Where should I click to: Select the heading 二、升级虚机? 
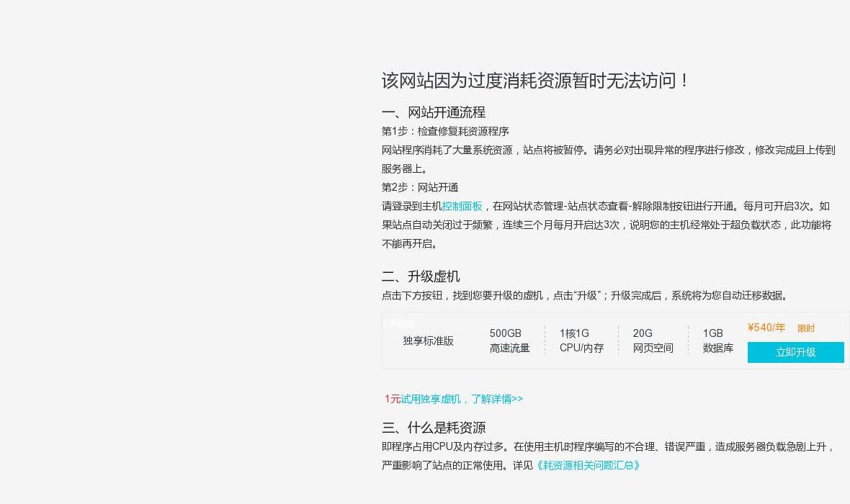421,276
